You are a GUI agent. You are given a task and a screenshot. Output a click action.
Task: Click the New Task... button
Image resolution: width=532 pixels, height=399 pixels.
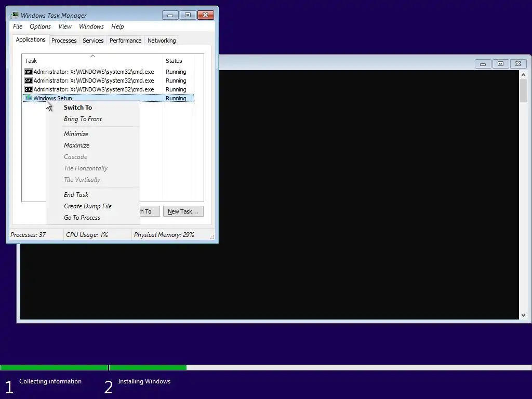tap(183, 211)
